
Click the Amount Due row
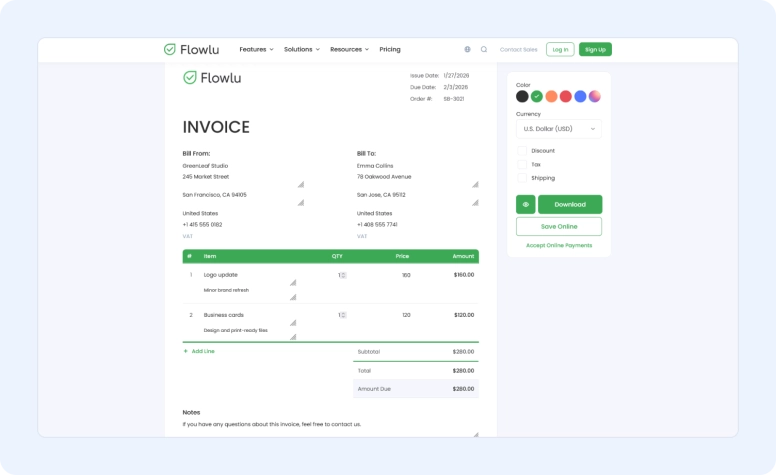416,389
